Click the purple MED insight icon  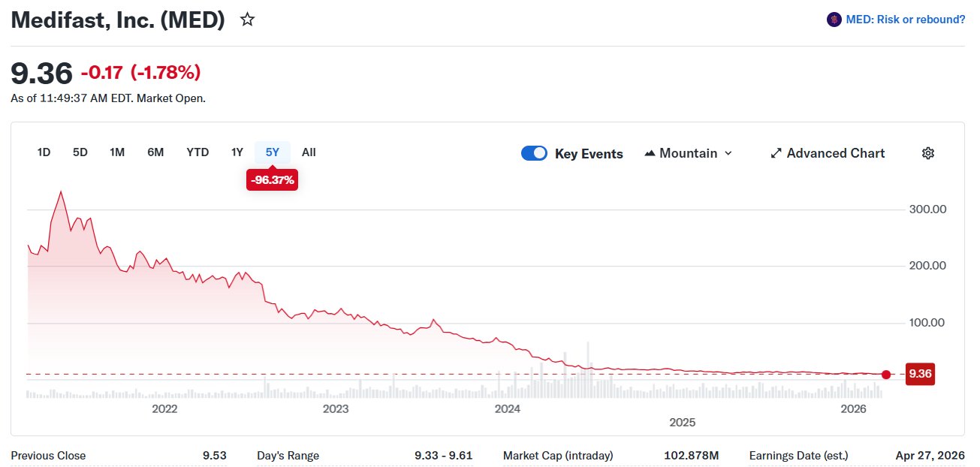coord(834,20)
